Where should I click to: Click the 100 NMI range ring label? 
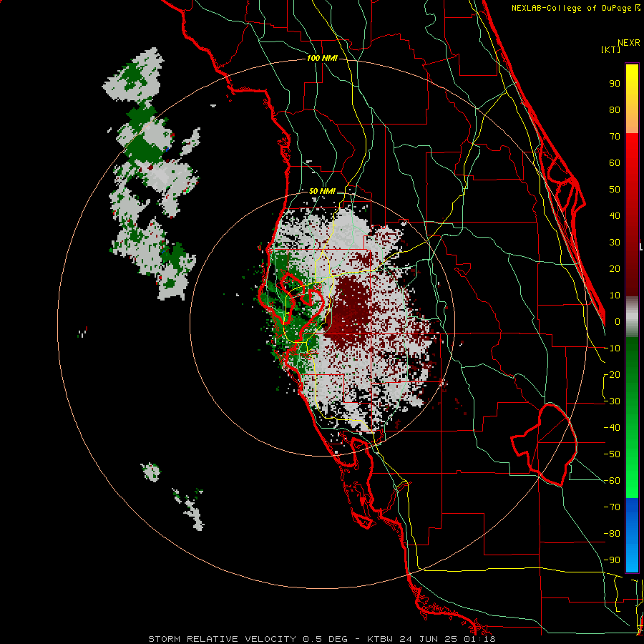[x=322, y=59]
